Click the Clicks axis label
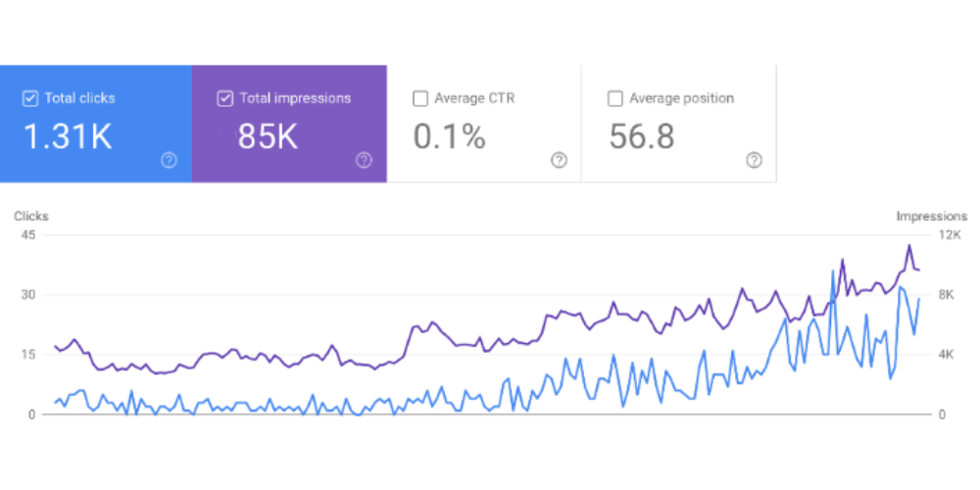Image resolution: width=980 pixels, height=490 pixels. pos(31,216)
